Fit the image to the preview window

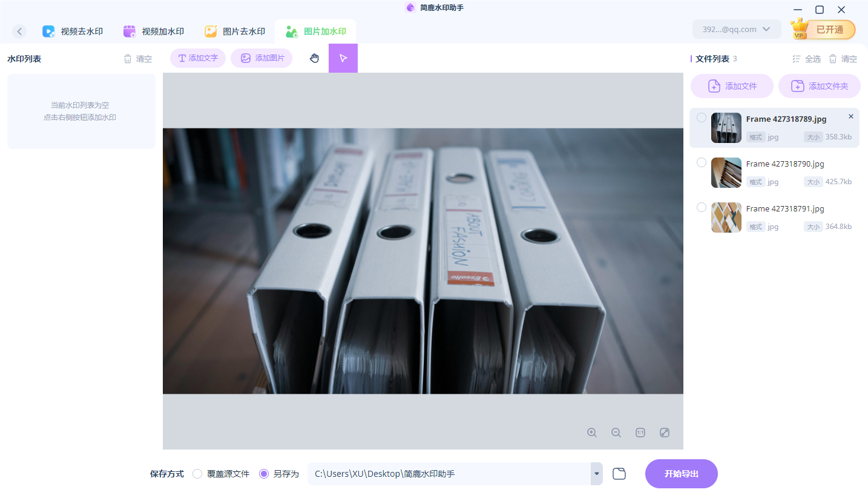(664, 432)
